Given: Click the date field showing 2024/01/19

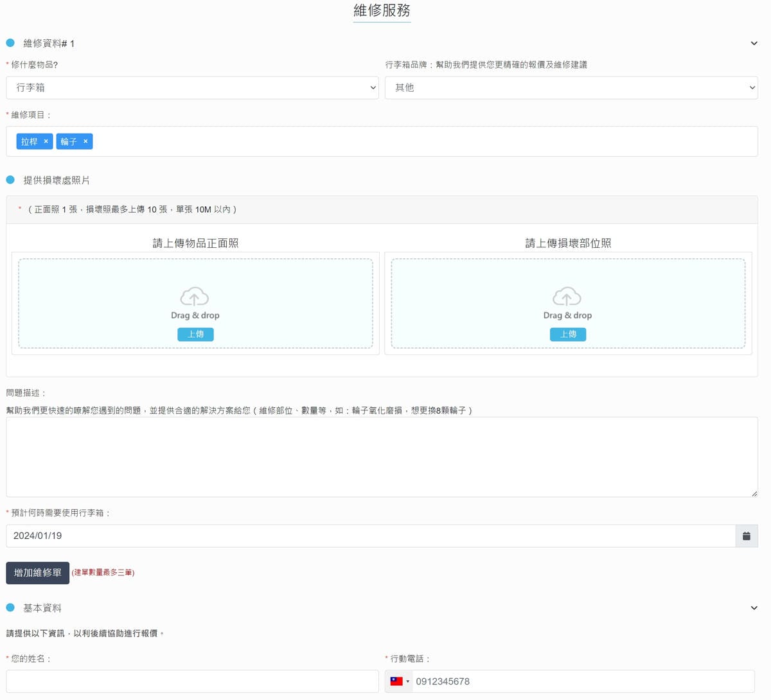Looking at the screenshot, I should pos(371,536).
